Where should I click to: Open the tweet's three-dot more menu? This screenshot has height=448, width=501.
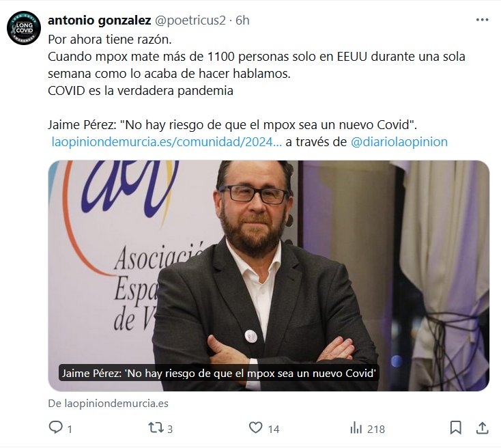482,20
